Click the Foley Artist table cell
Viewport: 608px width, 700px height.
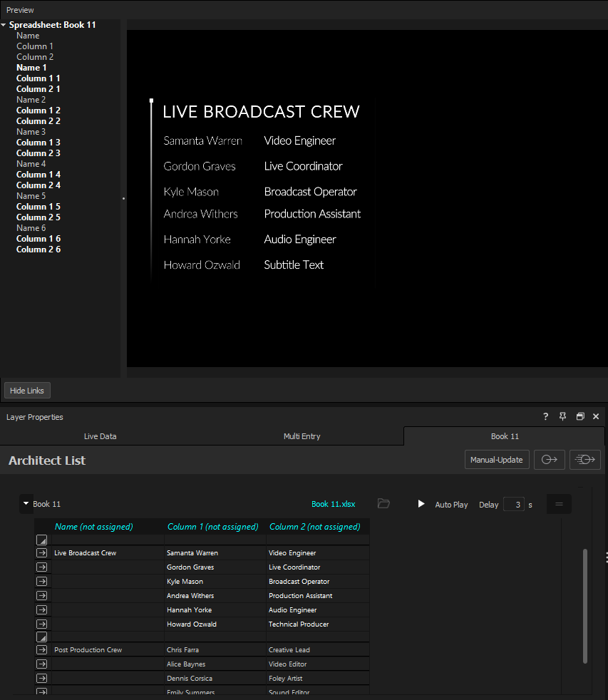click(x=318, y=678)
